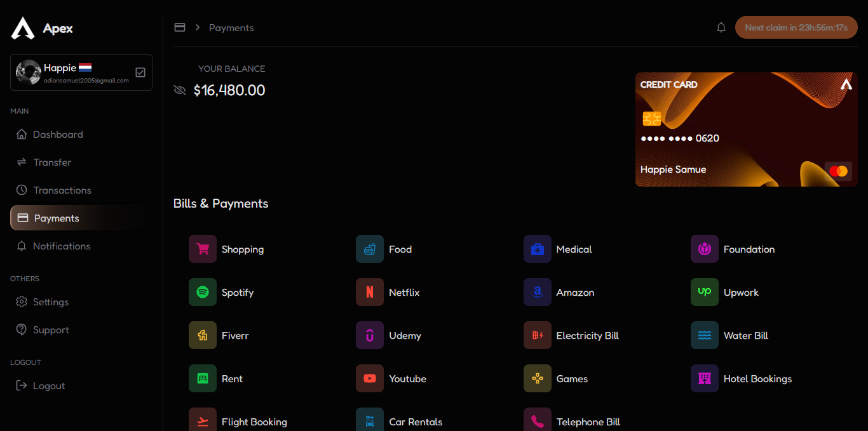Click the Electricity Bill icon
This screenshot has width=868, height=431.
tap(538, 335)
